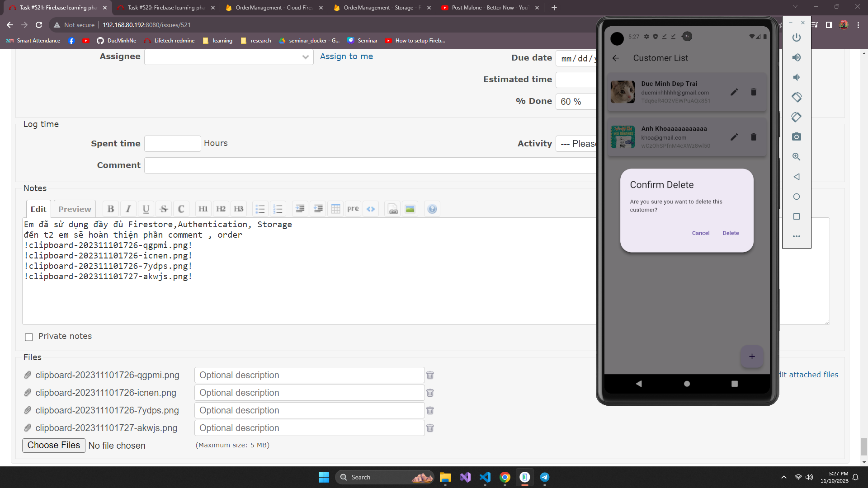Viewport: 868px width, 488px height.
Task: Enable the Private notes checkbox
Action: pyautogui.click(x=29, y=337)
